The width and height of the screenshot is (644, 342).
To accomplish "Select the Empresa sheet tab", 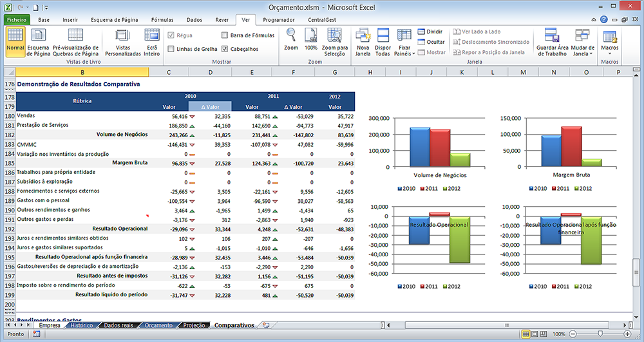I will pos(50,325).
